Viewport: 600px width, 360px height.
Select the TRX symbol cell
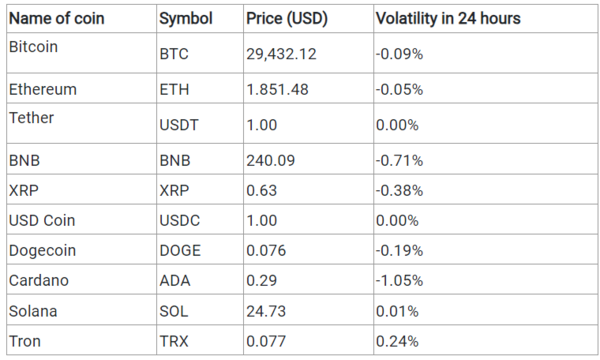200,340
